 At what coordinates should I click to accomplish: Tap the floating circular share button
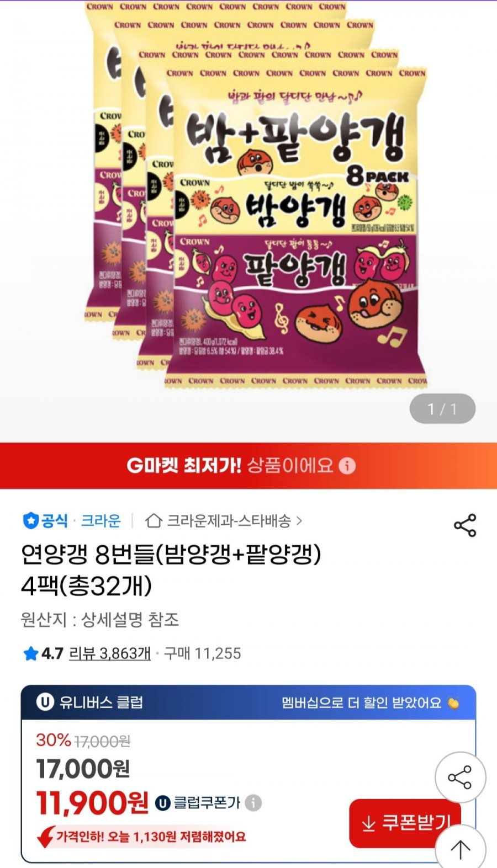(x=460, y=777)
